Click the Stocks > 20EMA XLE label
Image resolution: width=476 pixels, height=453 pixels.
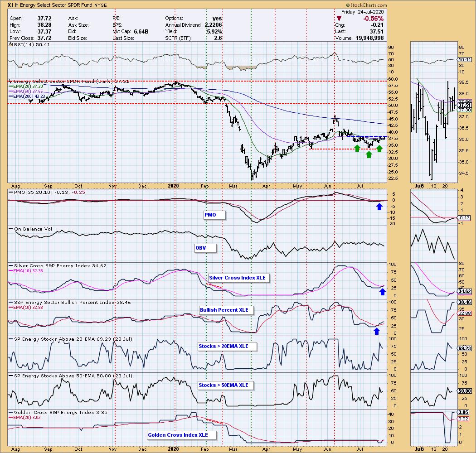226,347
